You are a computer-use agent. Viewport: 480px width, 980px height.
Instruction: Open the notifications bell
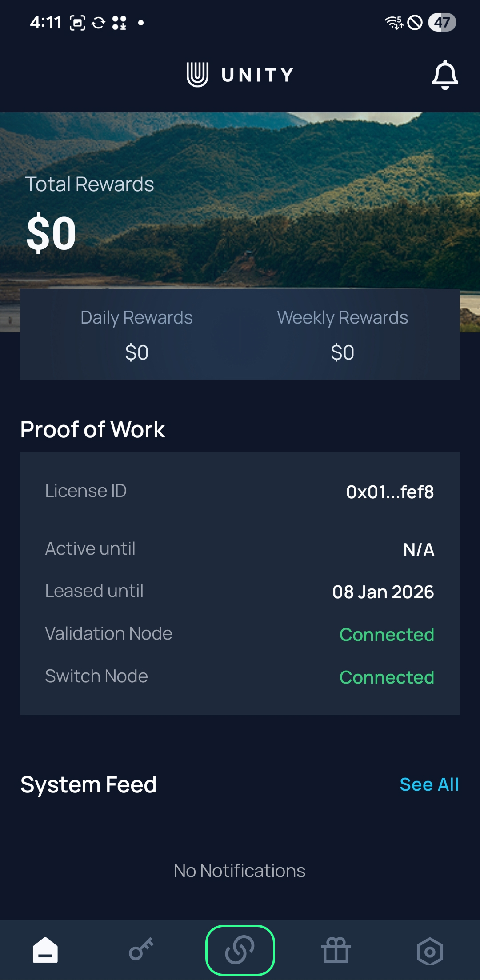coord(445,75)
